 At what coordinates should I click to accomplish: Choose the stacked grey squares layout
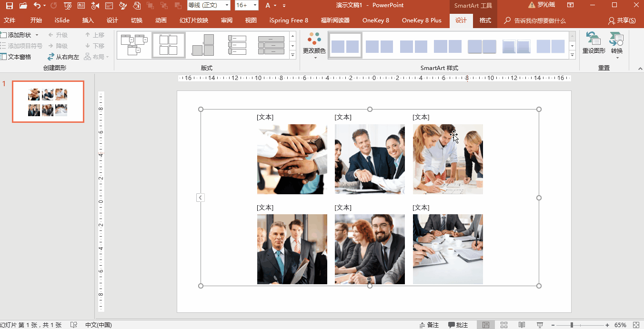coord(203,45)
